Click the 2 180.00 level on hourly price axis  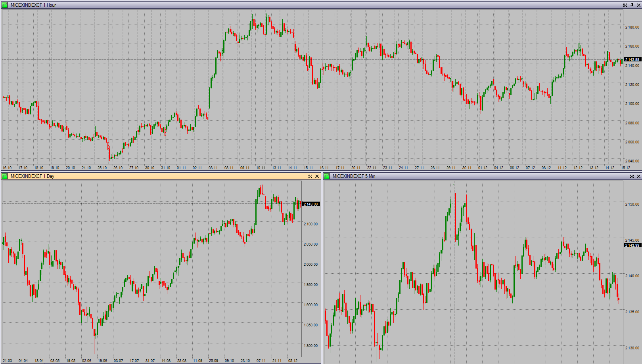click(x=632, y=27)
